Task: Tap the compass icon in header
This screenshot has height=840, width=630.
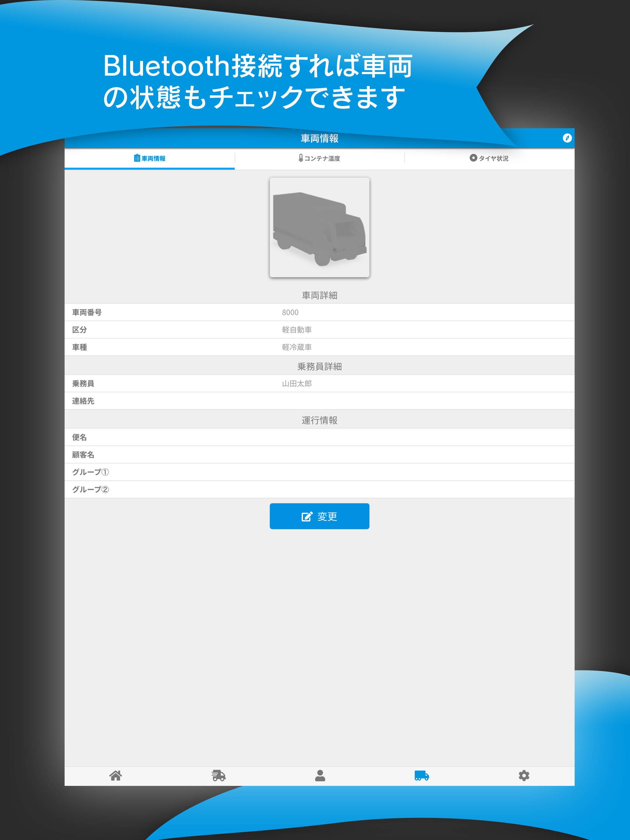Action: (567, 138)
